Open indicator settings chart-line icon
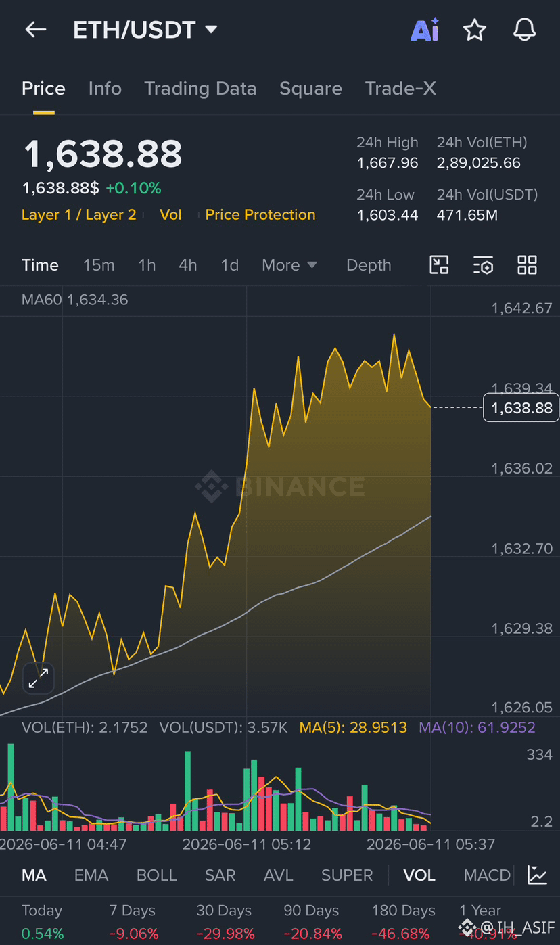This screenshot has width=560, height=945. coord(538,875)
